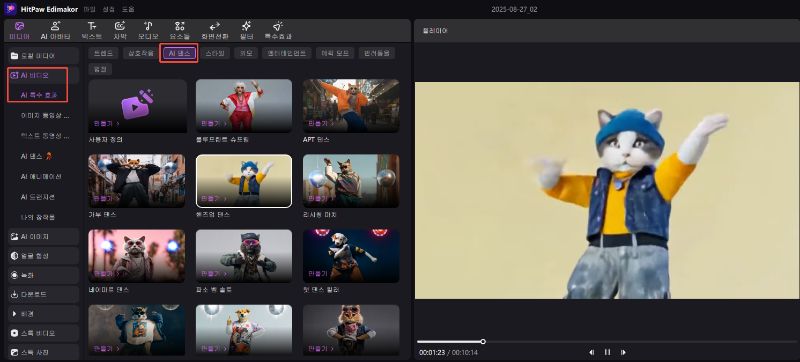Open the AI 특수 효과 sidebar item
The width and height of the screenshot is (800, 362).
tap(39, 95)
